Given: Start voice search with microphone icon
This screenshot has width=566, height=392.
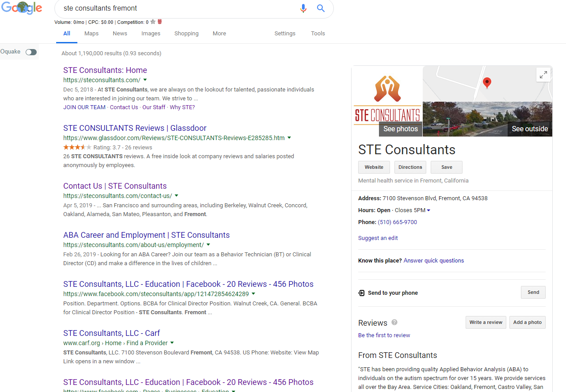Looking at the screenshot, I should [x=303, y=8].
